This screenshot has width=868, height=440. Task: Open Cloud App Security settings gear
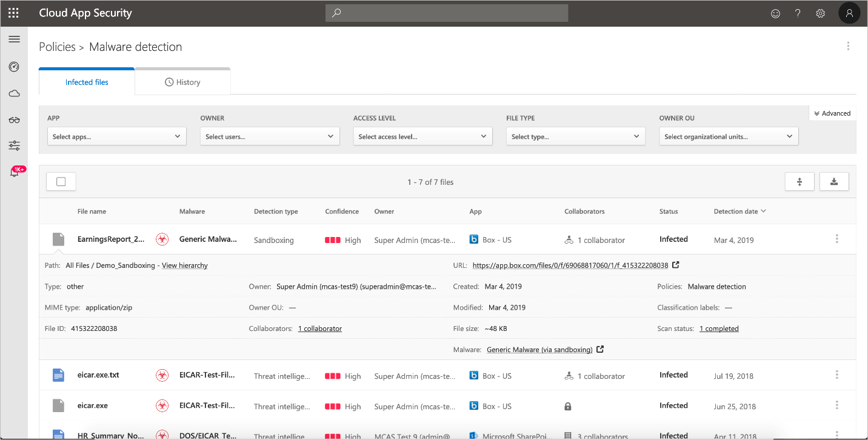tap(820, 13)
